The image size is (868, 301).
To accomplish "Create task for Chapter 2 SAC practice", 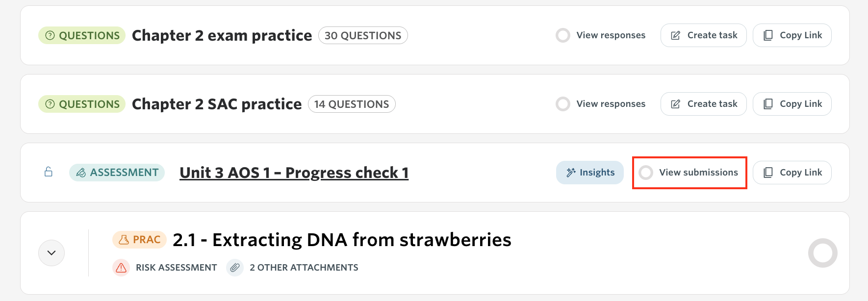I will [704, 104].
